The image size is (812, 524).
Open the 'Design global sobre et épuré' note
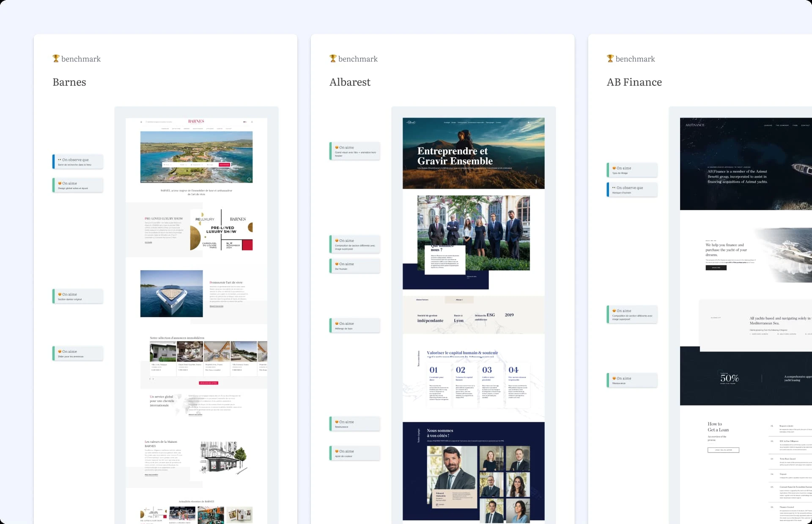pyautogui.click(x=78, y=185)
